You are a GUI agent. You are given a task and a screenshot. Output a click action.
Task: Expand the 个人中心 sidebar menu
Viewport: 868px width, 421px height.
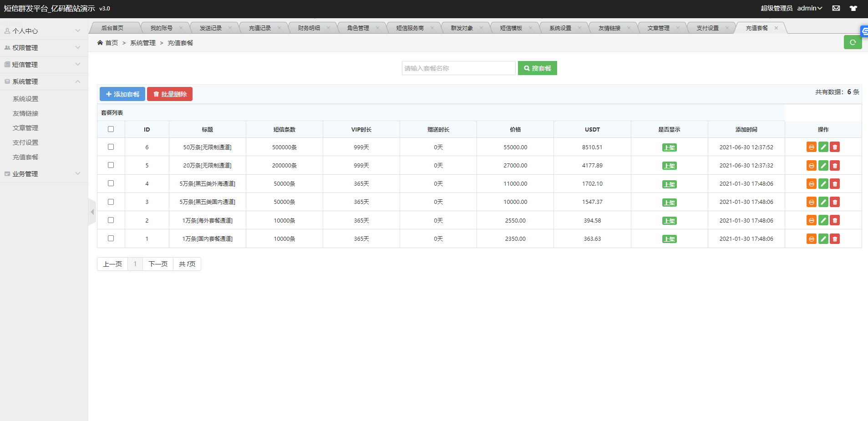click(43, 31)
